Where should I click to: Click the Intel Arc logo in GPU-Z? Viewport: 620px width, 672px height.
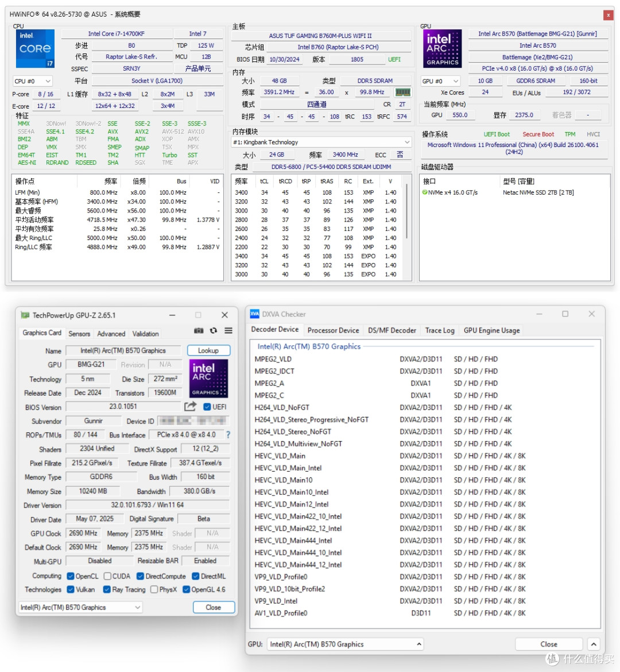(208, 378)
